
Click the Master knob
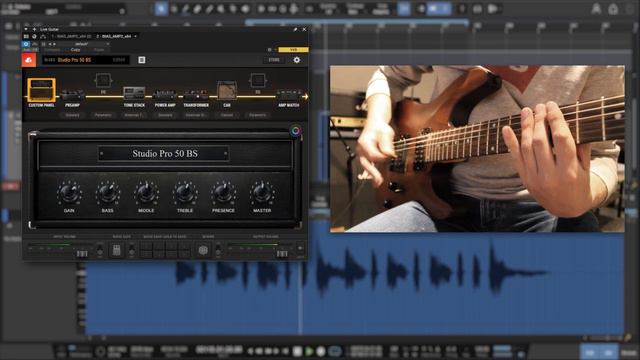262,192
